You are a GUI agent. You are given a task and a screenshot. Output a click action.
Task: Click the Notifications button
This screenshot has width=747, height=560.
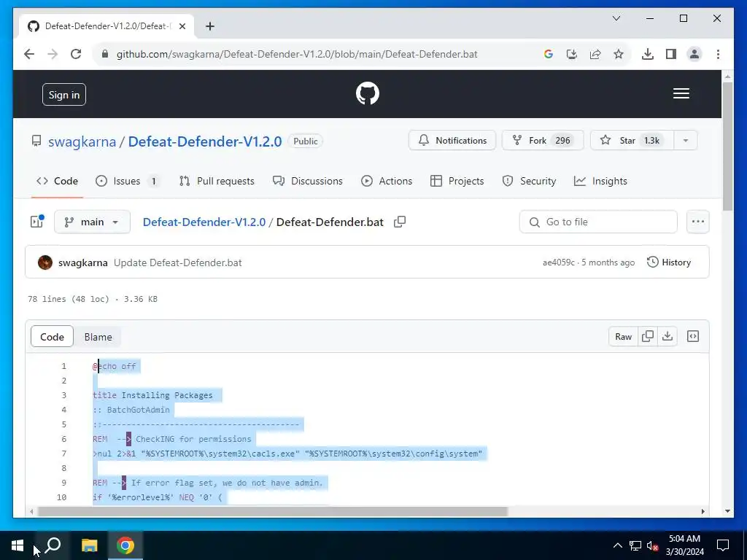(x=452, y=141)
